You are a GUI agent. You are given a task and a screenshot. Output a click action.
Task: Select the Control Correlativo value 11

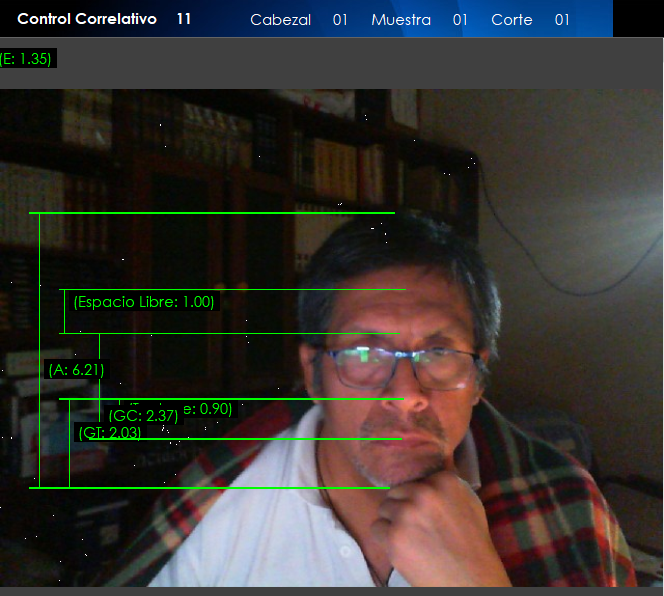(183, 19)
